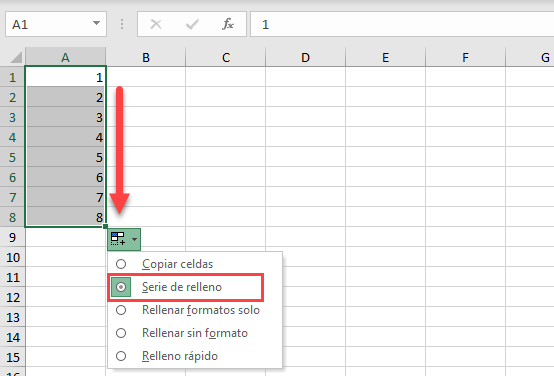Click cell A7 containing 7
This screenshot has width=554, height=376.
click(x=65, y=197)
